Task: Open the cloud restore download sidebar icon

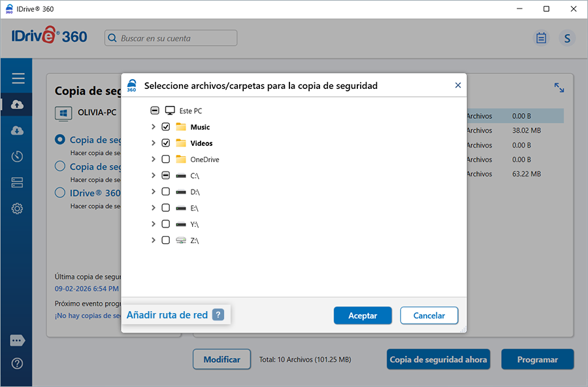Action: (17, 131)
